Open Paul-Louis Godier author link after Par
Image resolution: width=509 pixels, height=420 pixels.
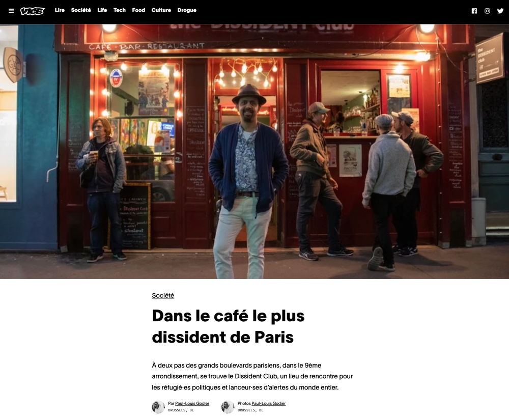pos(192,403)
